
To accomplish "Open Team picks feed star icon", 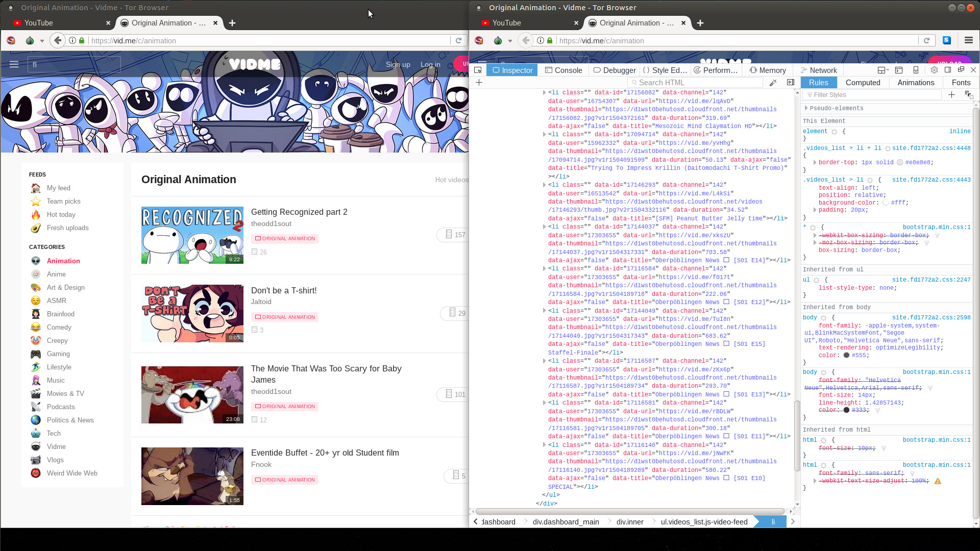I will click(x=36, y=202).
